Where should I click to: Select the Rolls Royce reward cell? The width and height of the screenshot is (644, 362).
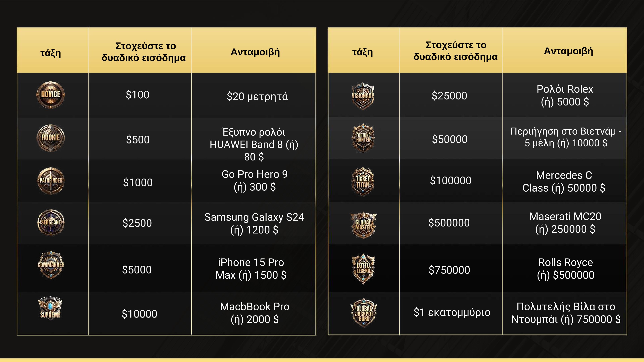[x=565, y=268]
